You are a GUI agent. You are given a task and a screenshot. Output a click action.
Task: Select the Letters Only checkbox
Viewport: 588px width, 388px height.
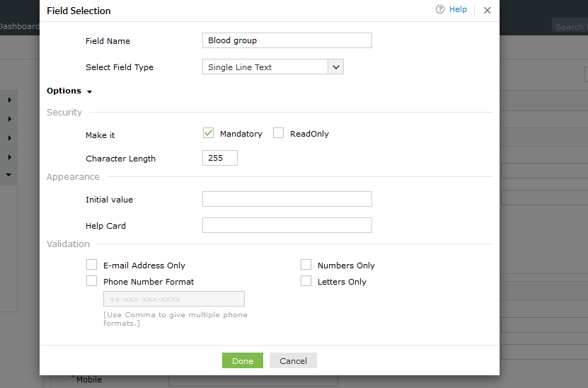coord(306,281)
